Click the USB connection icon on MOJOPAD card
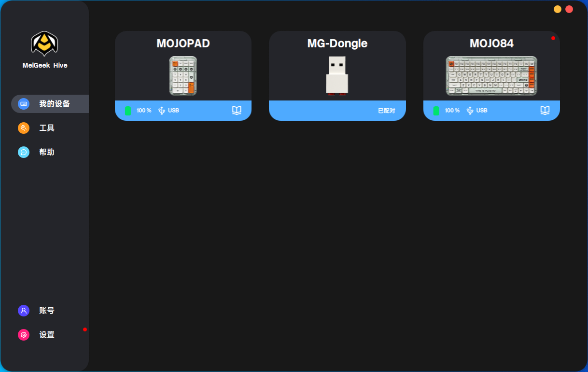This screenshot has width=588, height=372. pos(162,111)
